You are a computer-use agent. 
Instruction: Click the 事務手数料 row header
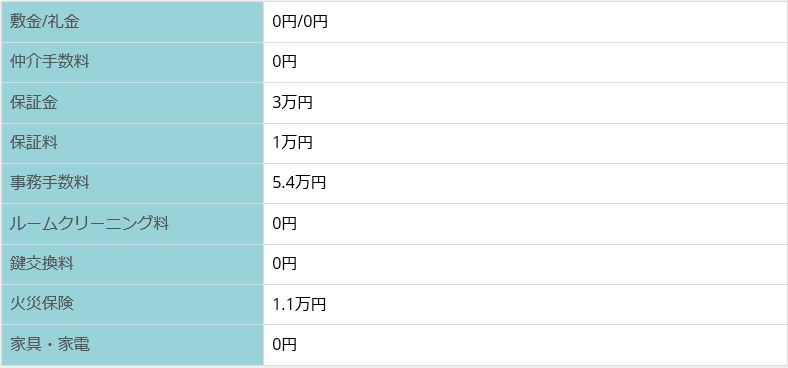tap(132, 183)
